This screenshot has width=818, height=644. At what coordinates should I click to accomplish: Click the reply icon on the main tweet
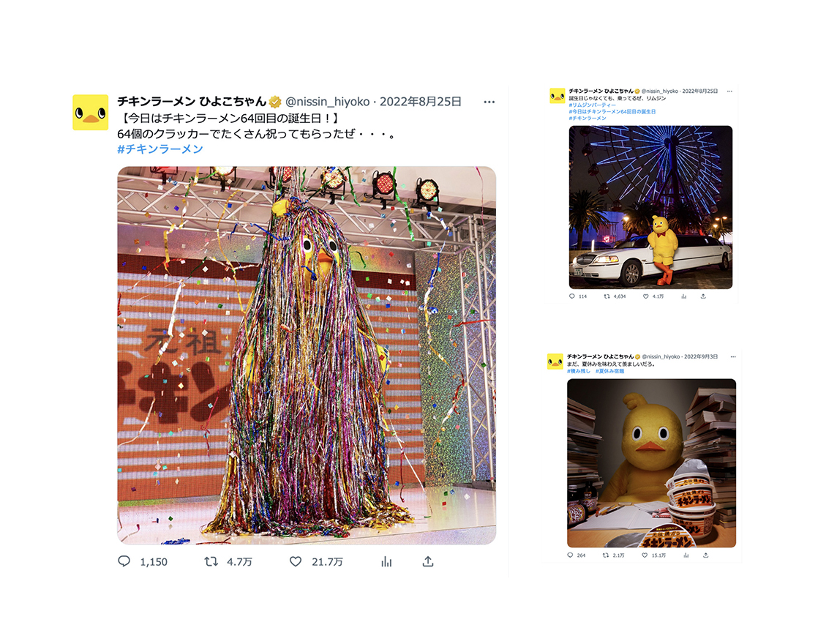[x=124, y=561]
